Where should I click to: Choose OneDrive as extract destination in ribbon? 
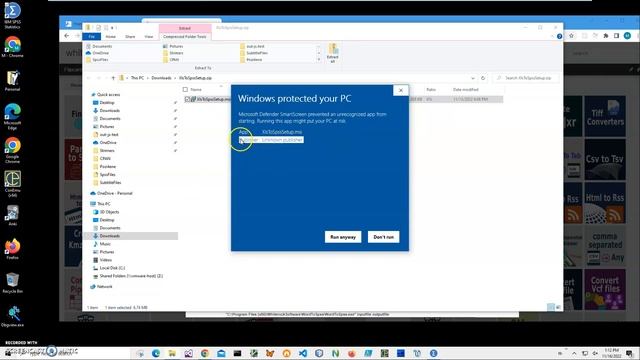(x=98, y=53)
